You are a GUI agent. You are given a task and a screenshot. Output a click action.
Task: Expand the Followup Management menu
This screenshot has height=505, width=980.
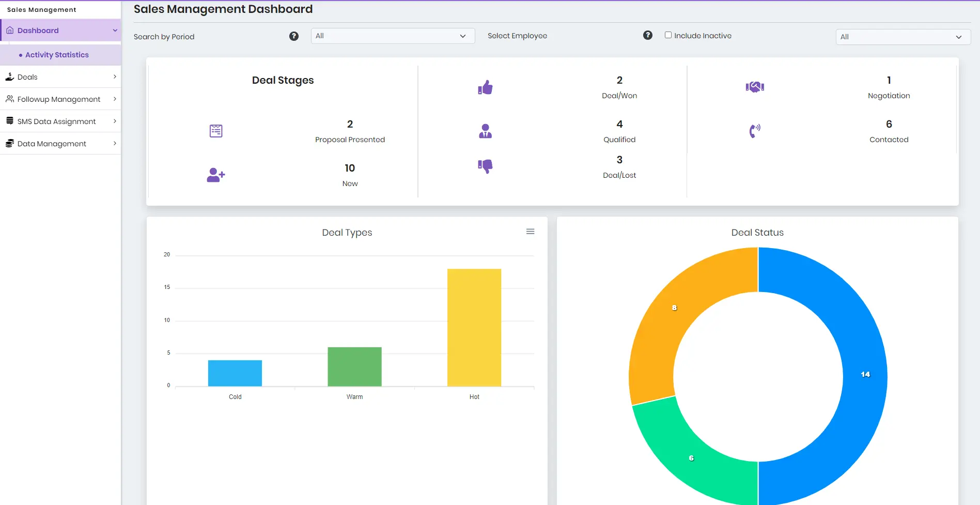60,99
